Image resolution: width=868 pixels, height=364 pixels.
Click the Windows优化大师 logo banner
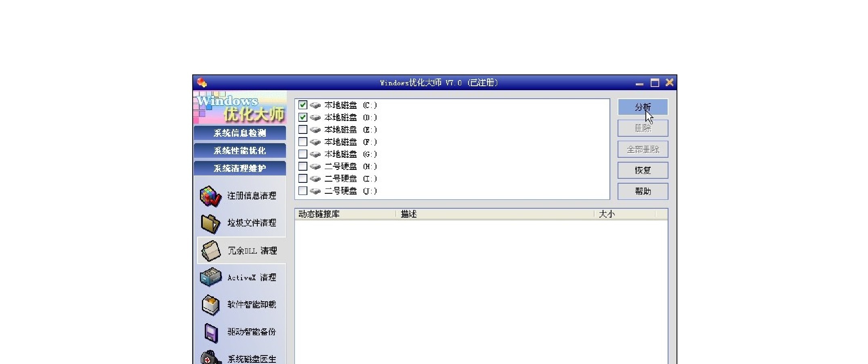240,107
